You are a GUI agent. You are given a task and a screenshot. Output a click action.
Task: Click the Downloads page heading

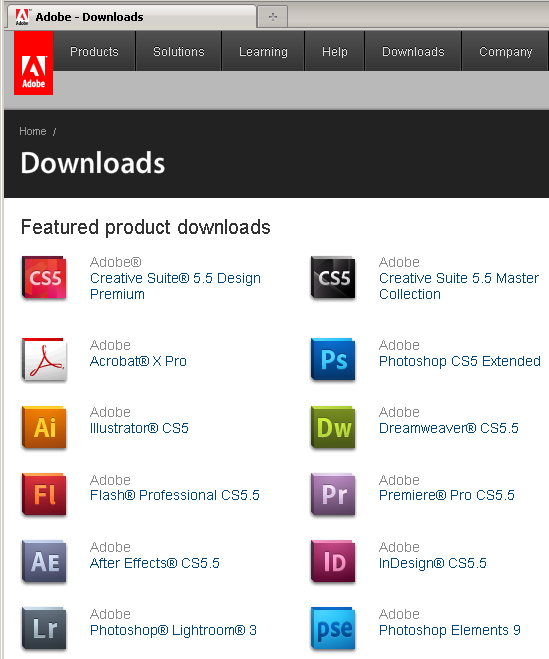(x=93, y=163)
